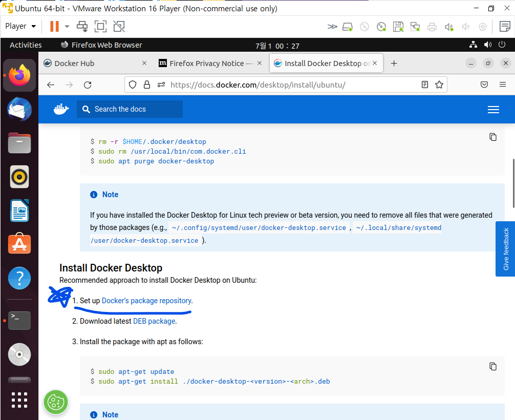Image resolution: width=515 pixels, height=420 pixels.
Task: Copy the apt-get install code block
Action: pos(492,366)
